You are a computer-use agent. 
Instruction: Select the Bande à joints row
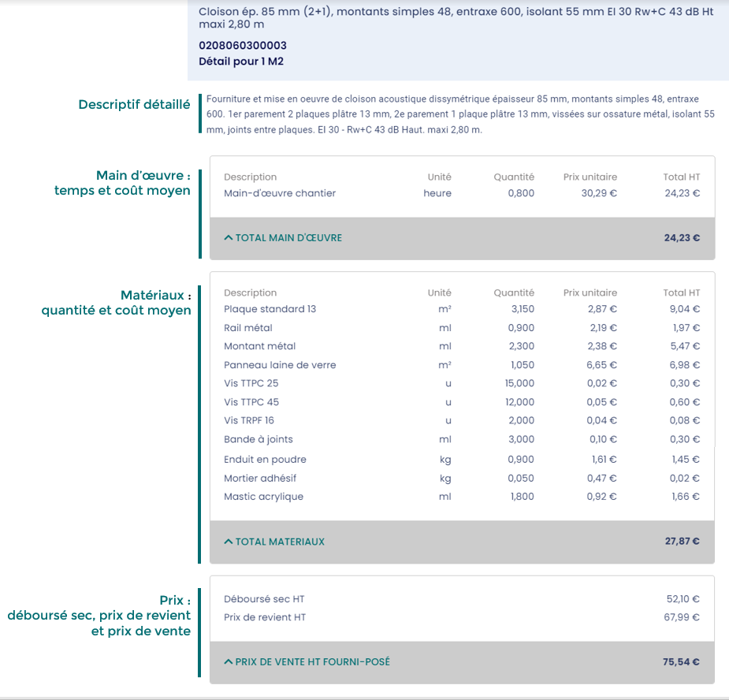(x=258, y=439)
